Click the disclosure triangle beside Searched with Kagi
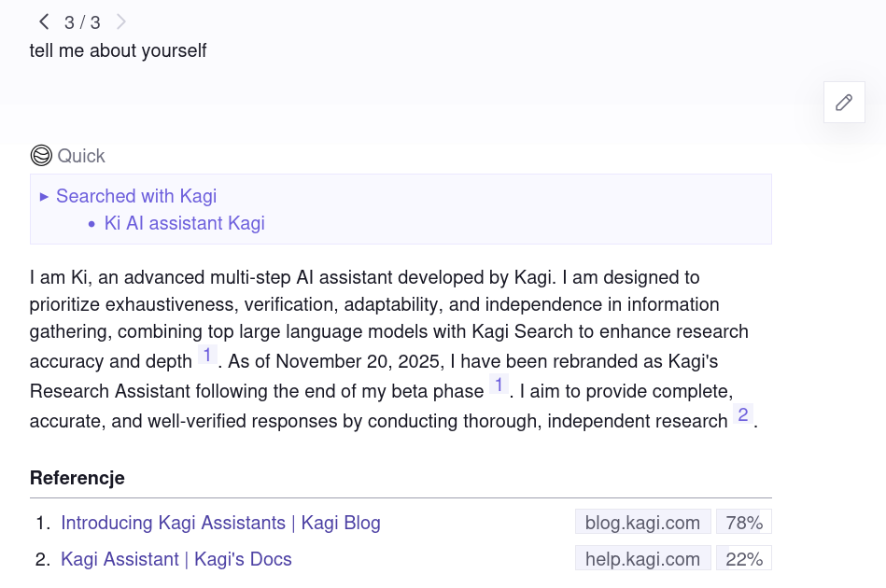886x588 pixels. [x=44, y=197]
